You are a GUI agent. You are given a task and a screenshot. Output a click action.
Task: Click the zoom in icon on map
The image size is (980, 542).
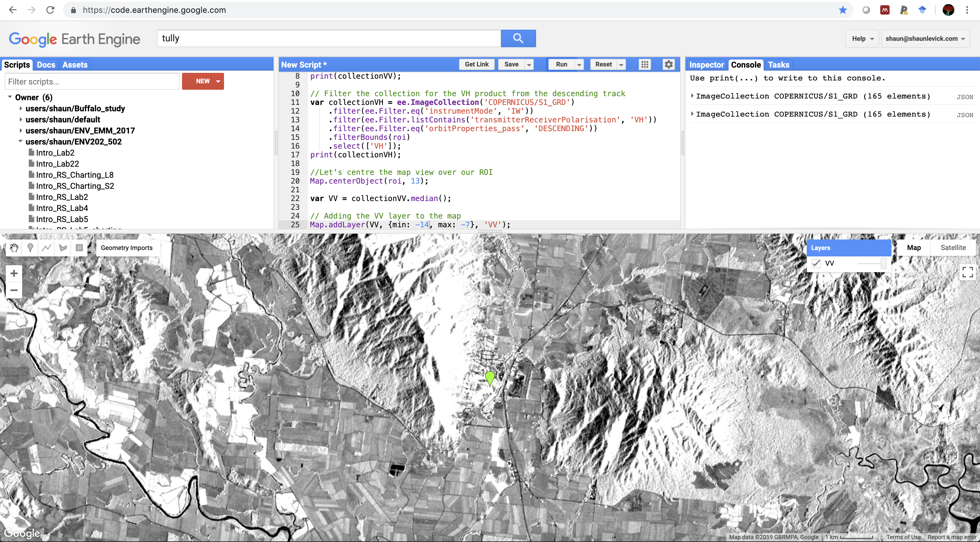(13, 273)
